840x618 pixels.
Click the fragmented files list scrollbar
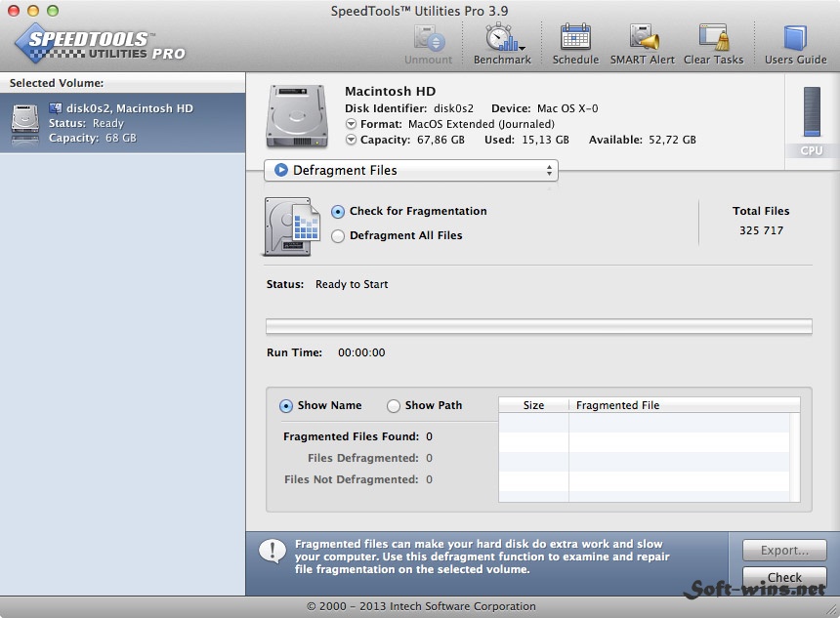click(x=794, y=457)
